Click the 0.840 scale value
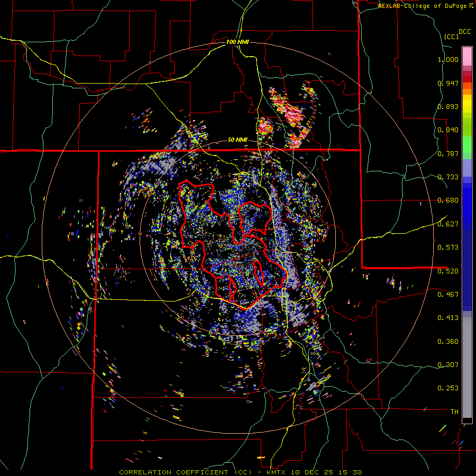This screenshot has width=476, height=476. click(448, 130)
